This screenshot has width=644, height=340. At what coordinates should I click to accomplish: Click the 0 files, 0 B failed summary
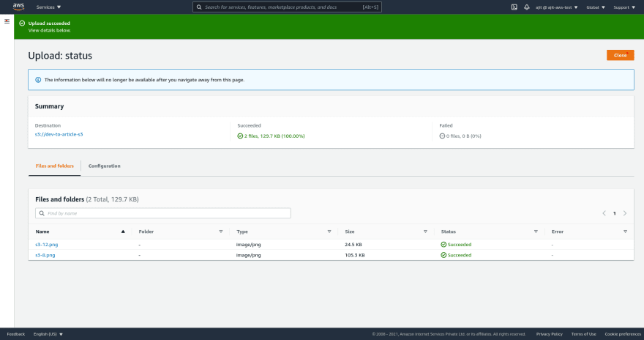[x=460, y=136]
